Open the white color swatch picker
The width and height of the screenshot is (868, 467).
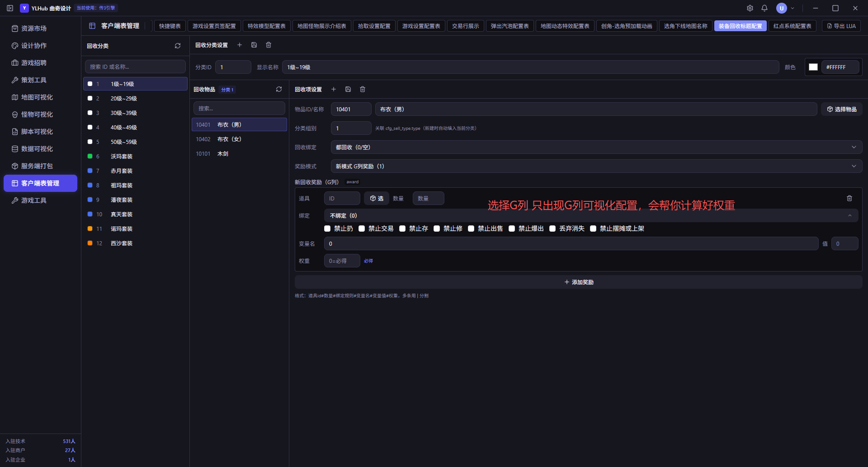813,67
